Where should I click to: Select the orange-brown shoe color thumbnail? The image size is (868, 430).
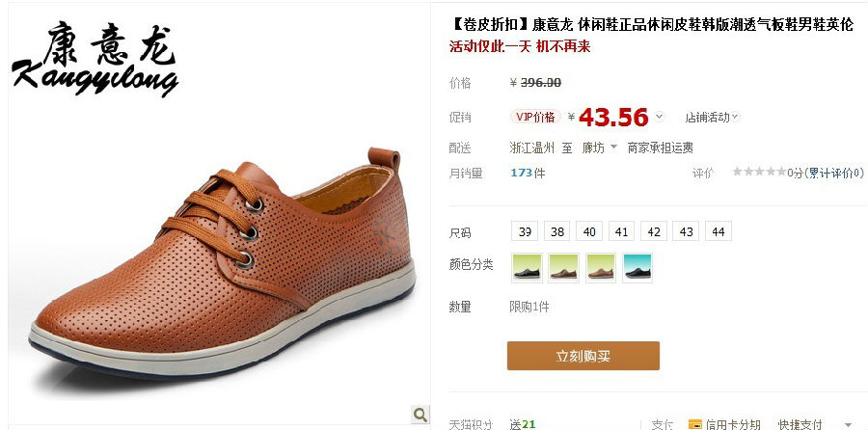click(x=601, y=268)
